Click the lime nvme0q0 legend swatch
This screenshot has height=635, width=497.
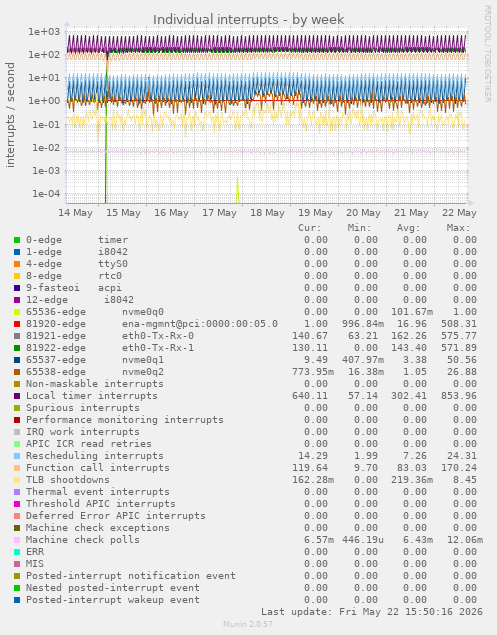pyautogui.click(x=17, y=312)
